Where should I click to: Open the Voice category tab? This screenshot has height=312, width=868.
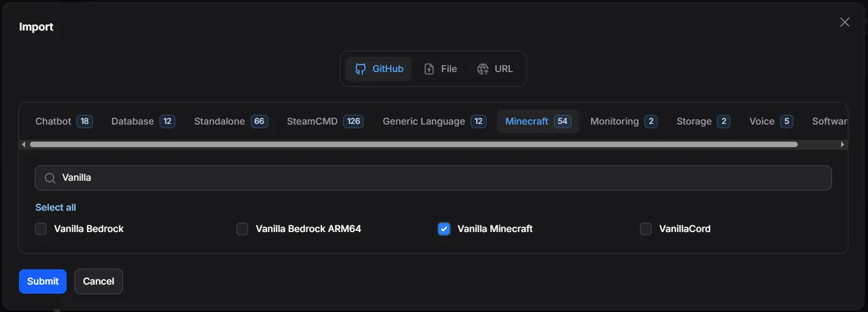(771, 122)
